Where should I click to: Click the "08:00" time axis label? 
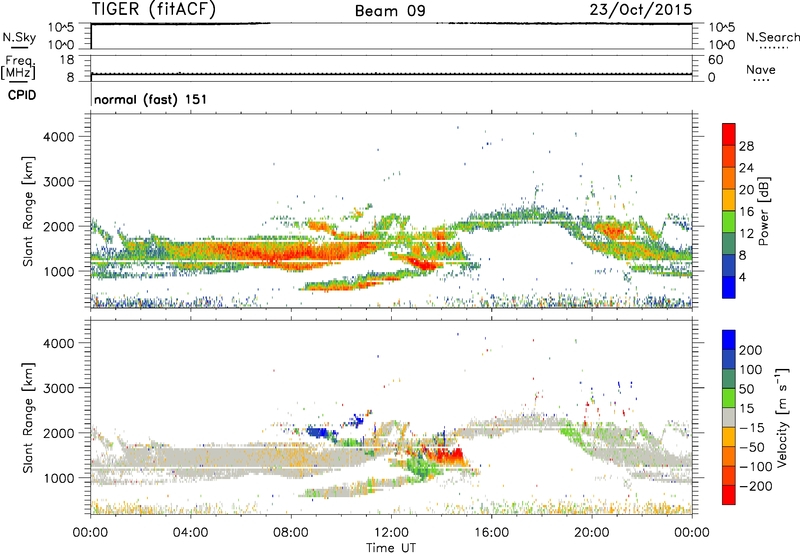pos(291,533)
